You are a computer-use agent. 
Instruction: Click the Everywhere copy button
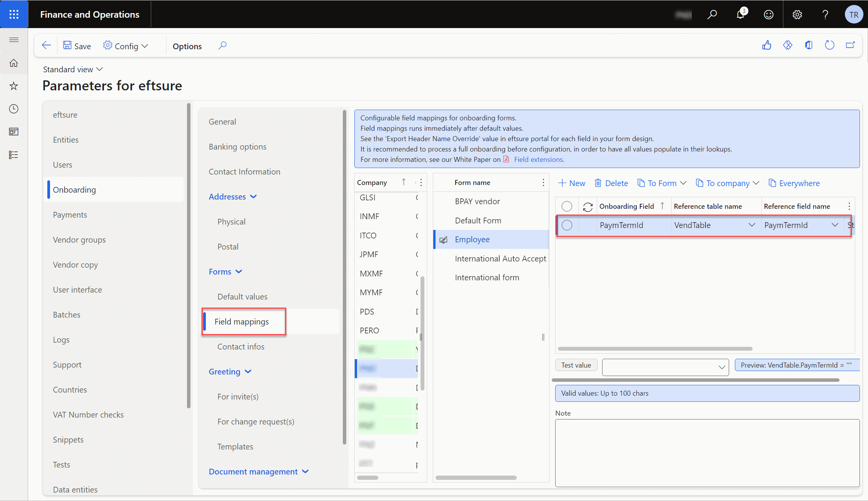[x=794, y=183]
